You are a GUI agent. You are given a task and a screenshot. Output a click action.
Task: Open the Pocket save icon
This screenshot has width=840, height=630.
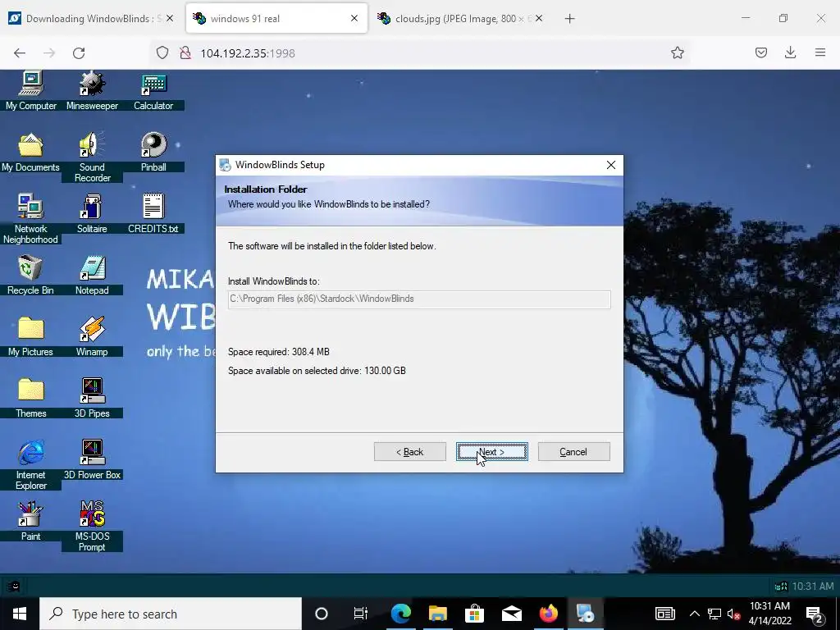(x=760, y=52)
